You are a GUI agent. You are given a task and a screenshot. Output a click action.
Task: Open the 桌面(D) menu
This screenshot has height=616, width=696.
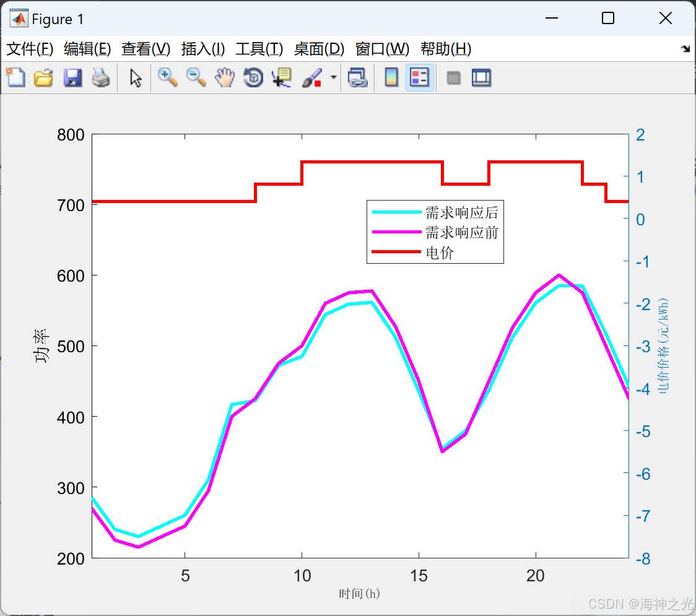(319, 49)
